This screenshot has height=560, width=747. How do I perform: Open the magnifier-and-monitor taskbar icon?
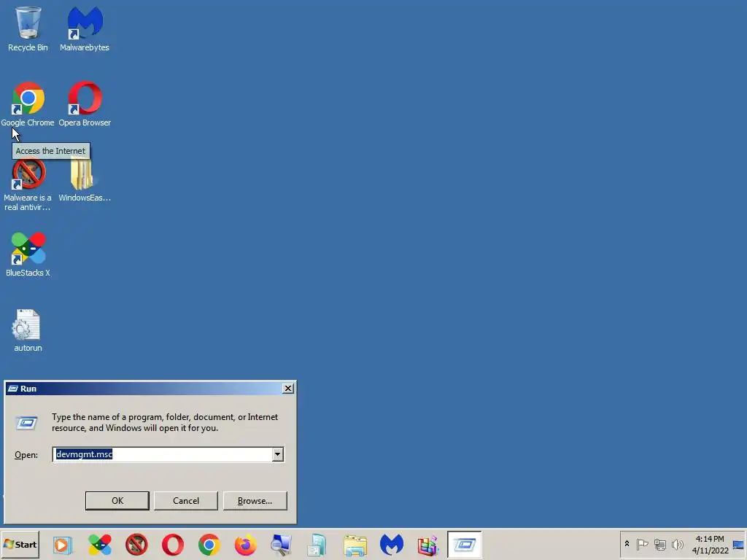coord(281,545)
